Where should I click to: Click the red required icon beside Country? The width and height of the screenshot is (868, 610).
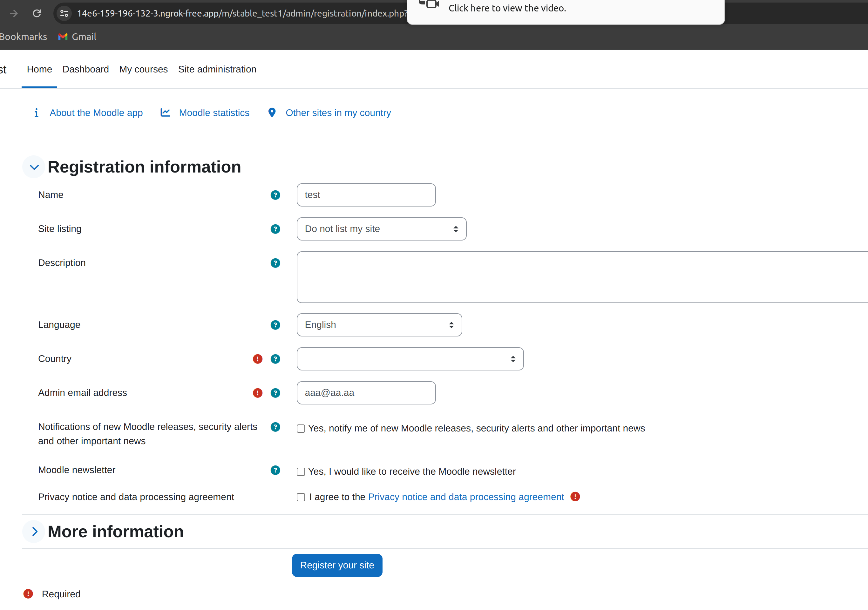click(x=257, y=359)
